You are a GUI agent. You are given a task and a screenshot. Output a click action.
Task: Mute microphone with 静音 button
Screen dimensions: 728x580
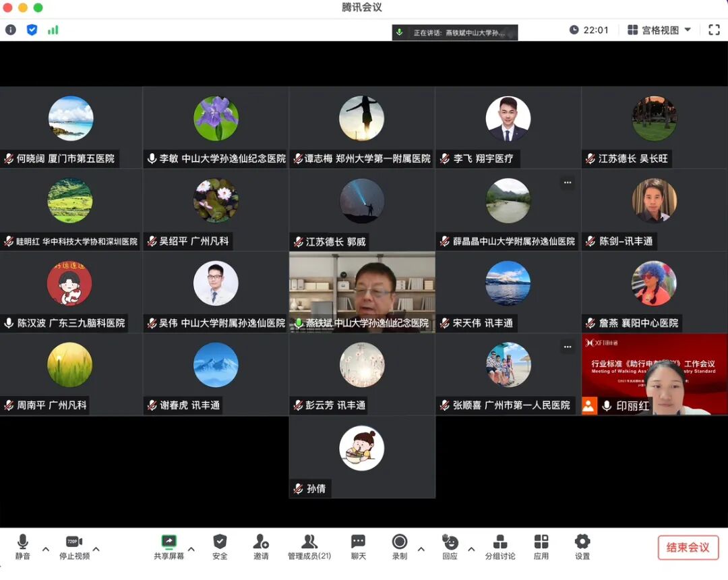coord(22,547)
